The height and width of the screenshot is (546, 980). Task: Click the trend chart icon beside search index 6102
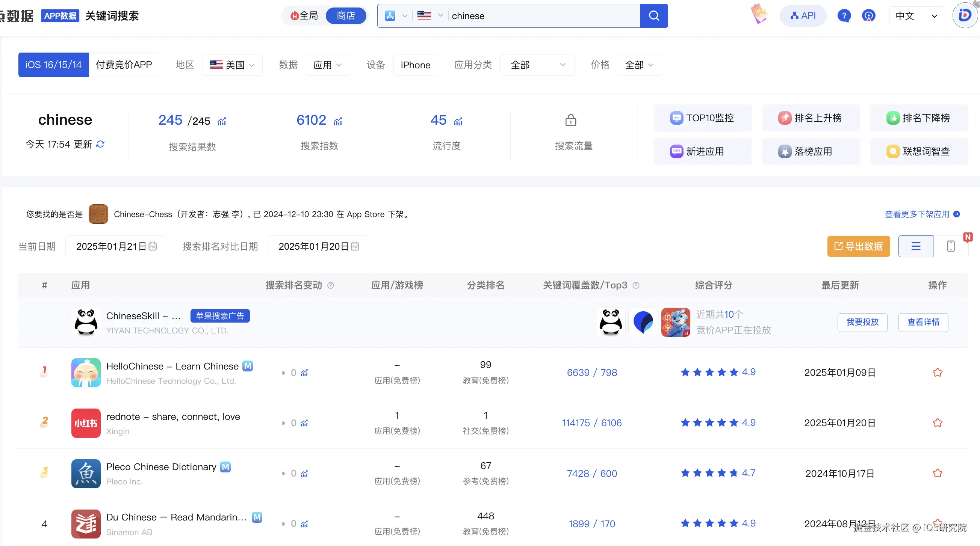[x=339, y=122]
